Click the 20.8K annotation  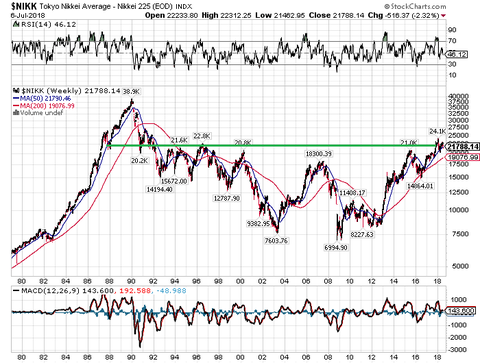point(243,143)
